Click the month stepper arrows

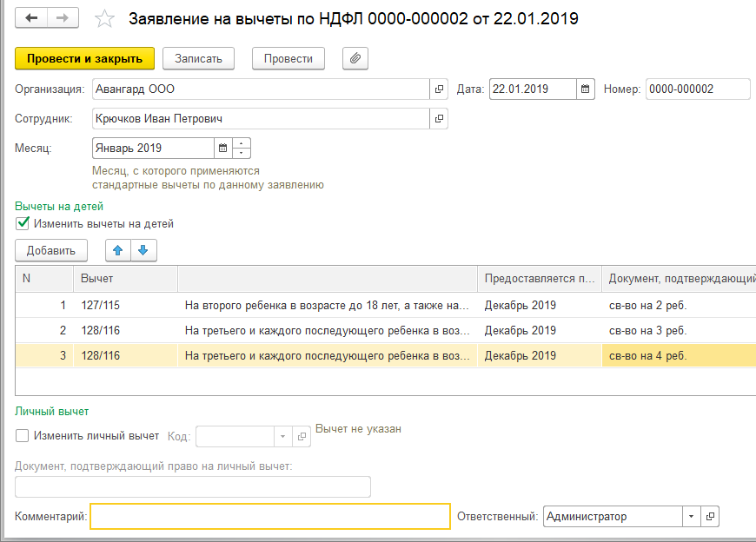pyautogui.click(x=242, y=148)
